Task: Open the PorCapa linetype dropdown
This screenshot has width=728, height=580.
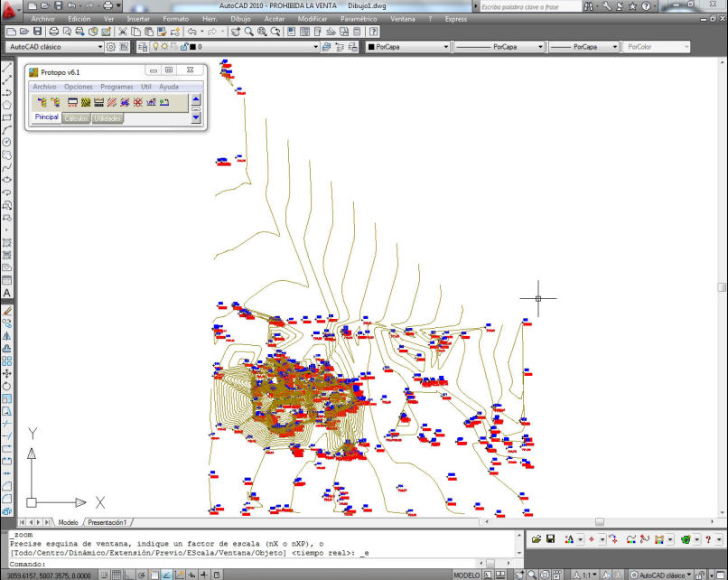Action: (499, 47)
